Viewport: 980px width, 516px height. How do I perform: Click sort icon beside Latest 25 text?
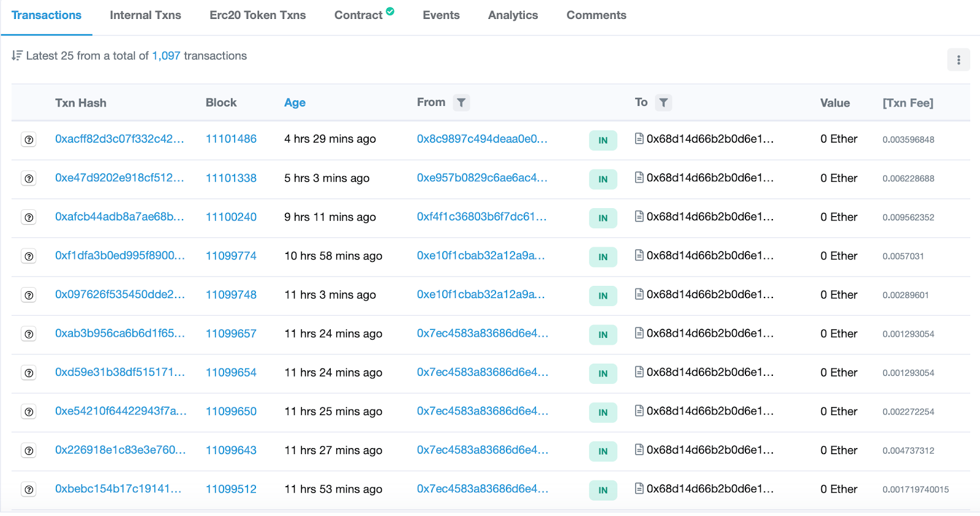pyautogui.click(x=17, y=56)
